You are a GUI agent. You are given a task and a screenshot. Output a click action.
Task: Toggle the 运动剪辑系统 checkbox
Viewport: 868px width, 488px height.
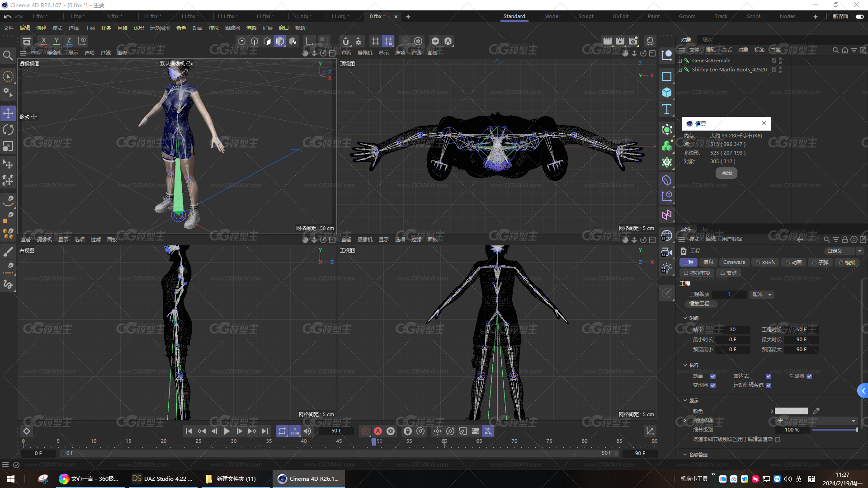click(769, 385)
